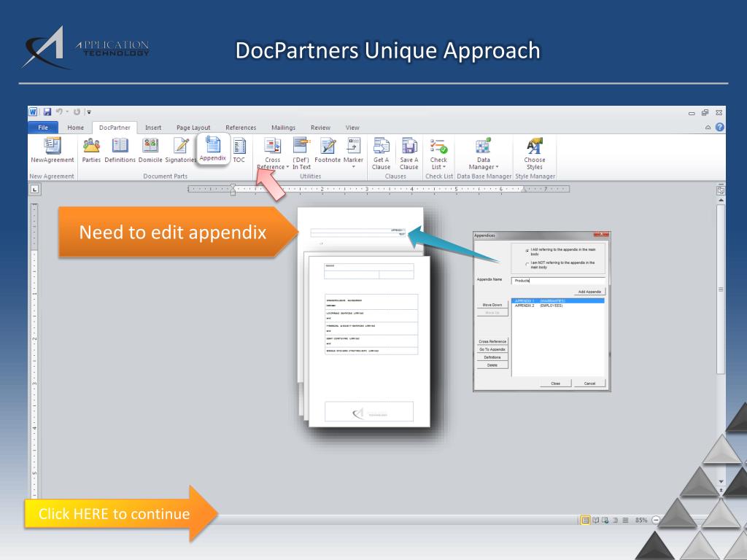Select 'I AM referring to the appendix' radio
747x560 pixels.
[x=527, y=251]
